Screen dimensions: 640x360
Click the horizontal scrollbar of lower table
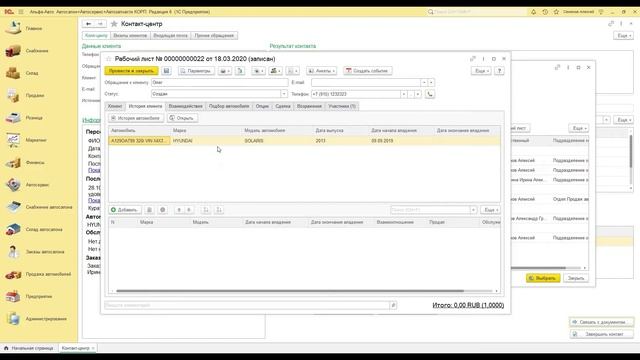tap(290, 291)
